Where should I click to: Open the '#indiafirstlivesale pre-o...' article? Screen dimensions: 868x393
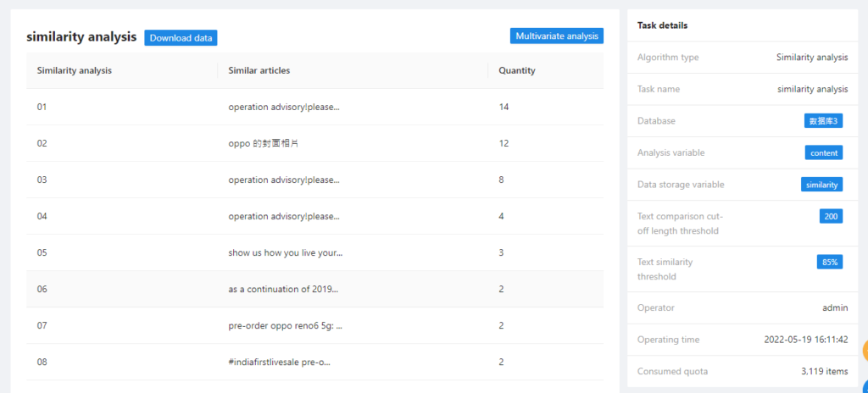pyautogui.click(x=279, y=363)
